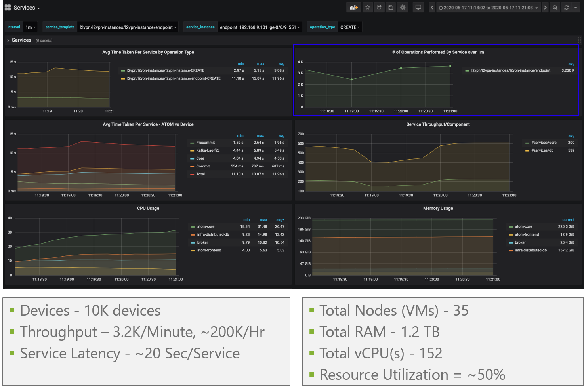This screenshot has height=392, width=584.
Task: Sort Memory Usage legend by current column
Action: coord(568,220)
